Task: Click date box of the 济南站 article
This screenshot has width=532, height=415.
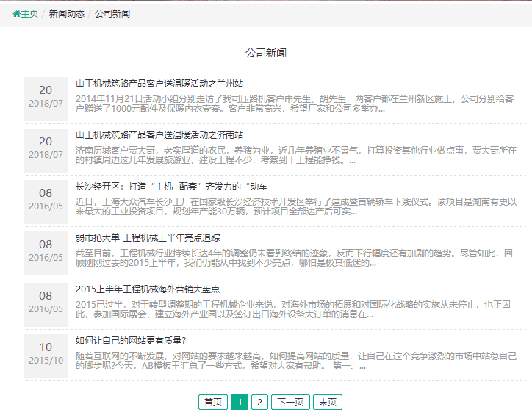Action: tap(46, 151)
